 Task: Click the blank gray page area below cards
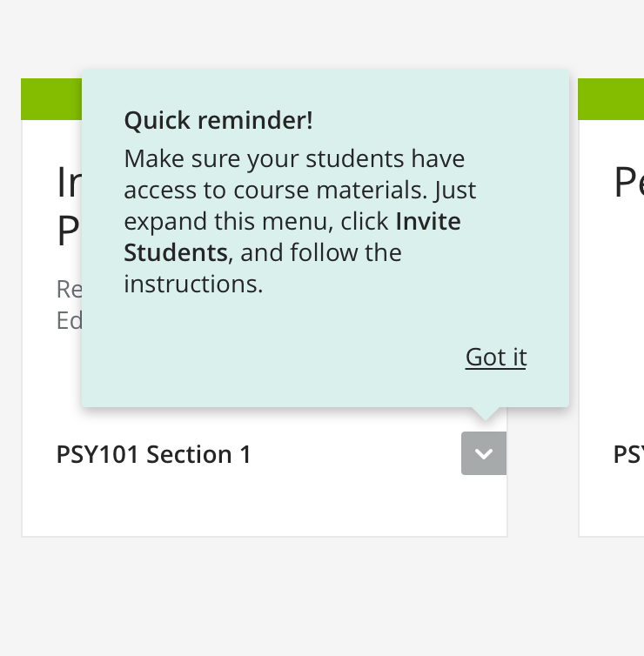pos(322,600)
